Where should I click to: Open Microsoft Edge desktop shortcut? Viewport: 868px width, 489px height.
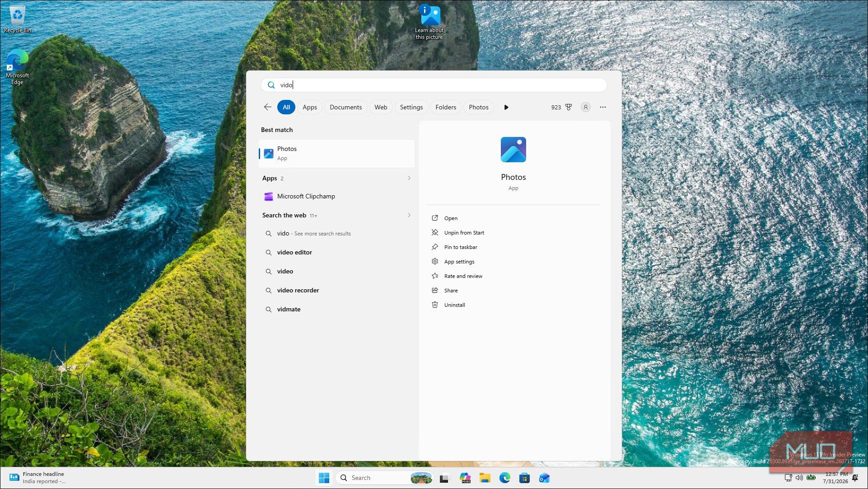point(17,68)
